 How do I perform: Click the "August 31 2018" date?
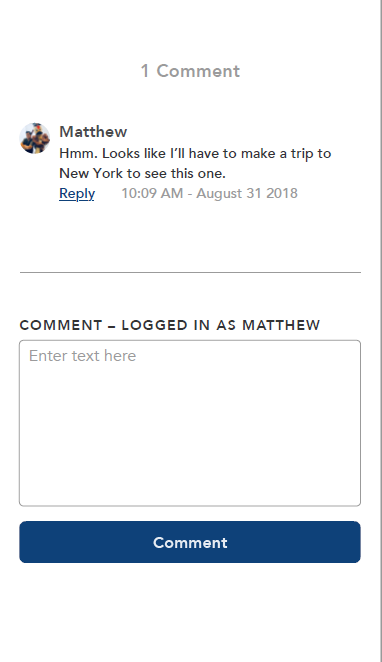tap(247, 193)
